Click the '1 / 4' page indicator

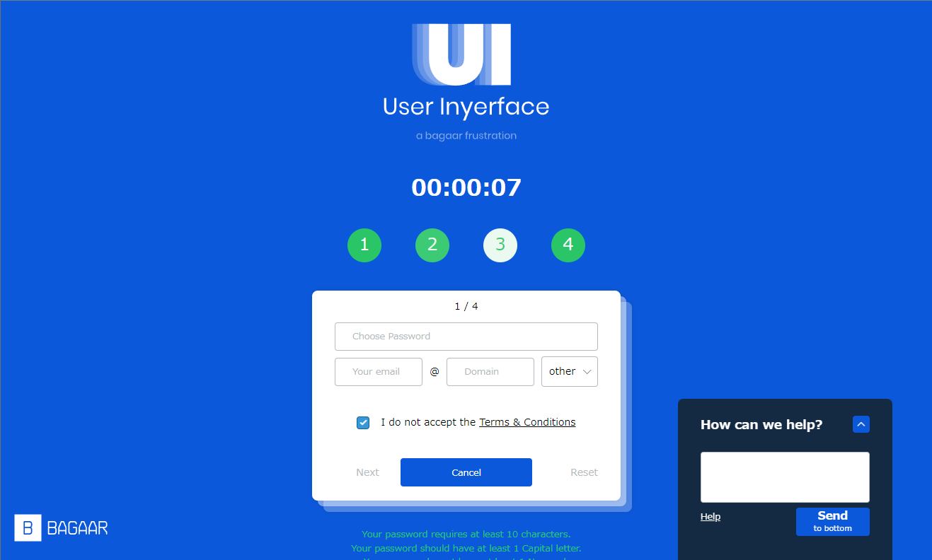tap(466, 306)
